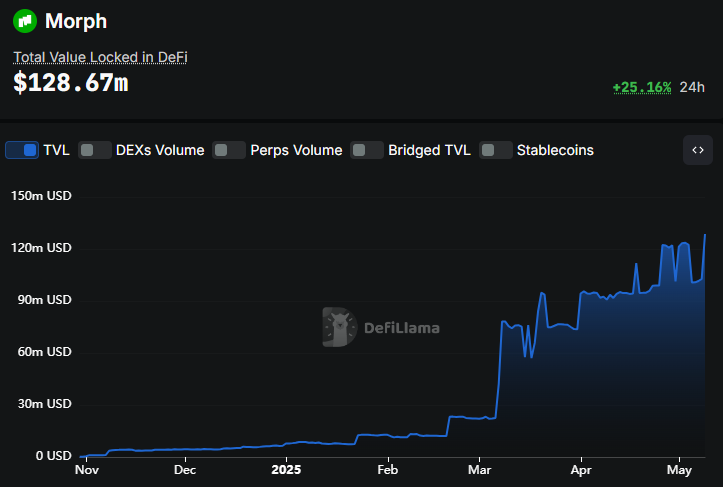The image size is (723, 487).
Task: Click the 2025 date axis label
Action: (x=286, y=470)
